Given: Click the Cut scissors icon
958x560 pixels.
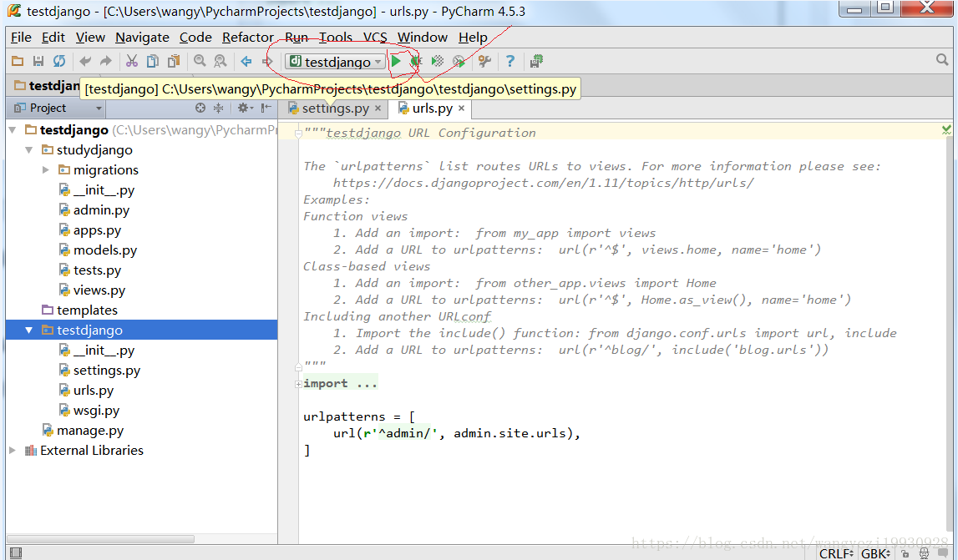Looking at the screenshot, I should [131, 61].
